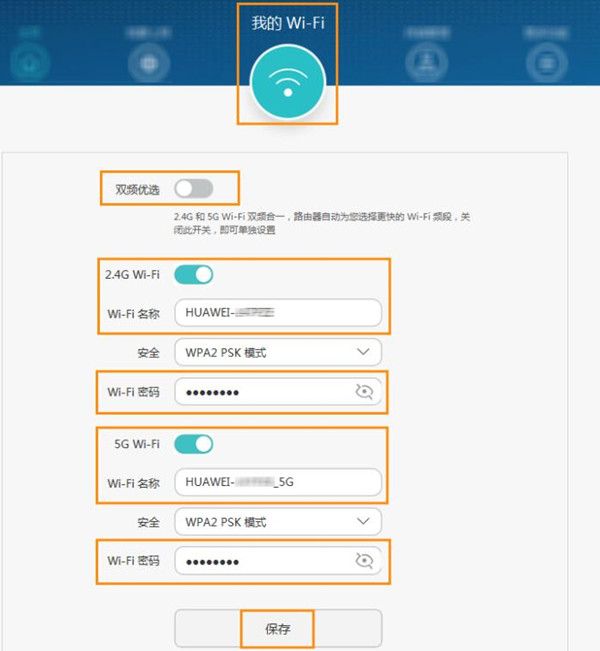Click the 5G security dropdown chevron arrow
The width and height of the screenshot is (600, 651).
coord(363,521)
